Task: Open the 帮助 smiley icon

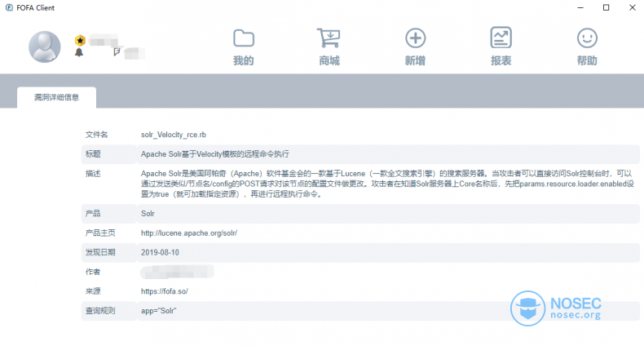Action: point(587,38)
